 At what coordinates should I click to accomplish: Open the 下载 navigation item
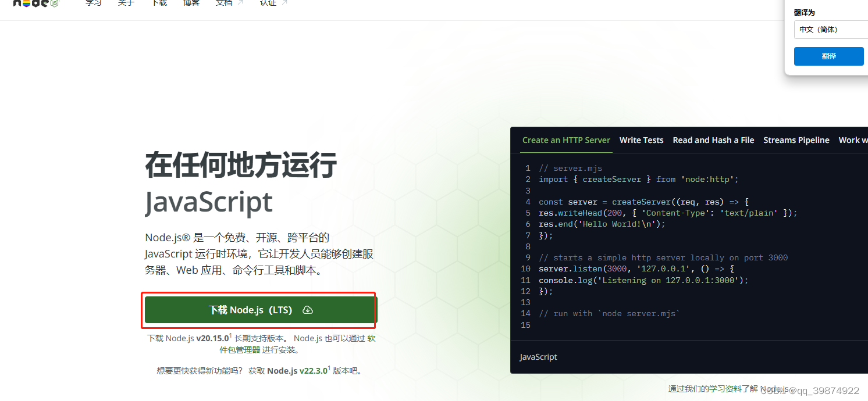coord(159,4)
